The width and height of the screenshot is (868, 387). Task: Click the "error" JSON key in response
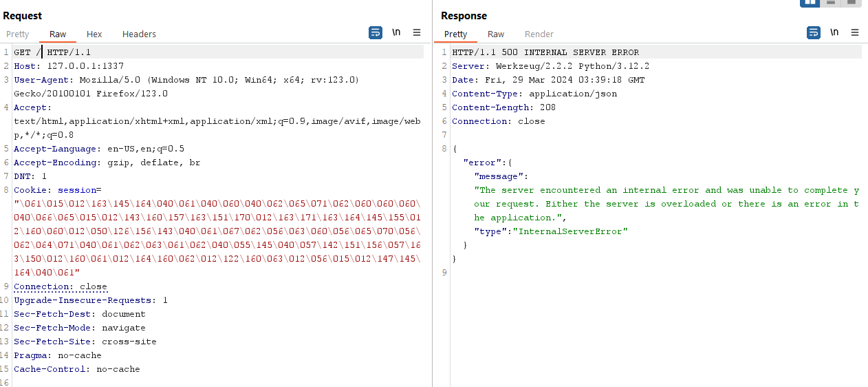pos(480,163)
